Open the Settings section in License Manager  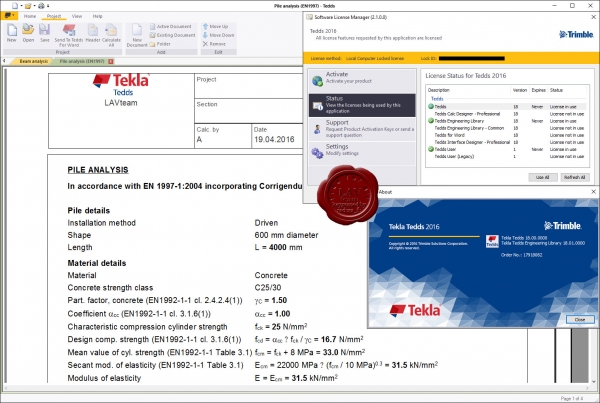point(362,153)
